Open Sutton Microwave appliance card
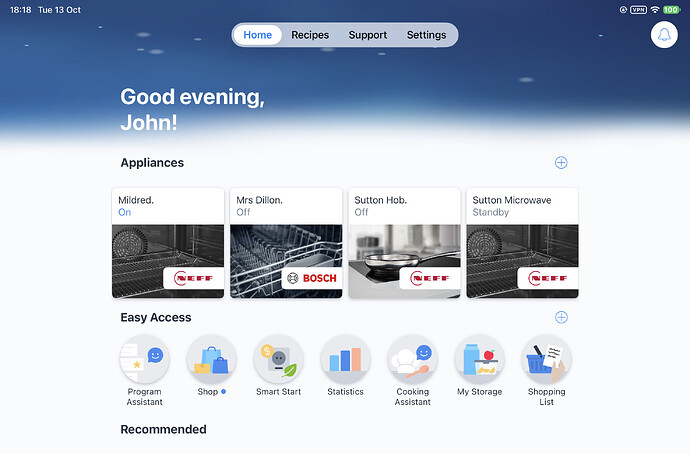The image size is (690, 453). (x=522, y=243)
